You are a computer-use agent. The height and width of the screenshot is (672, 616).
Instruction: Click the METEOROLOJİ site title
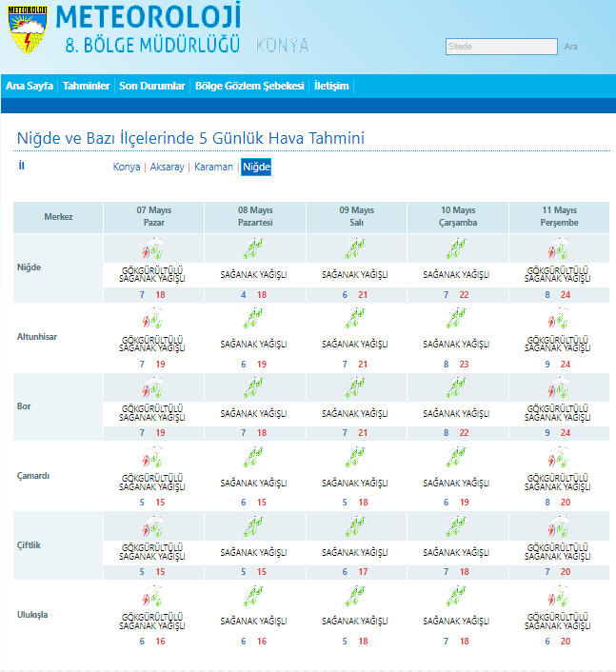pos(149,17)
